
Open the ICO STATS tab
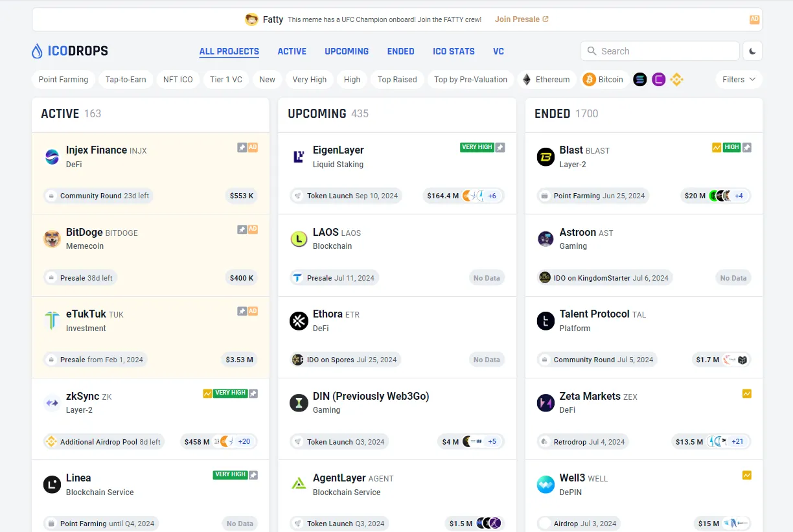454,51
